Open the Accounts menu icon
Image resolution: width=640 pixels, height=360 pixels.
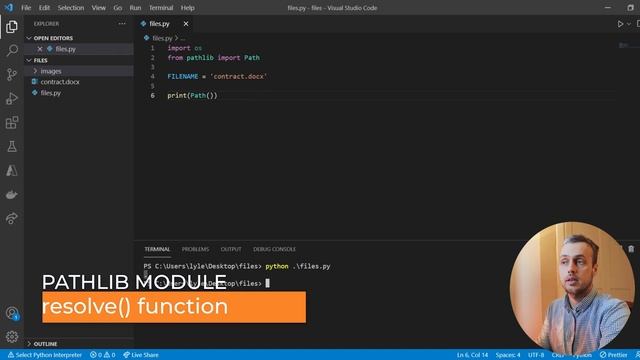click(12, 313)
